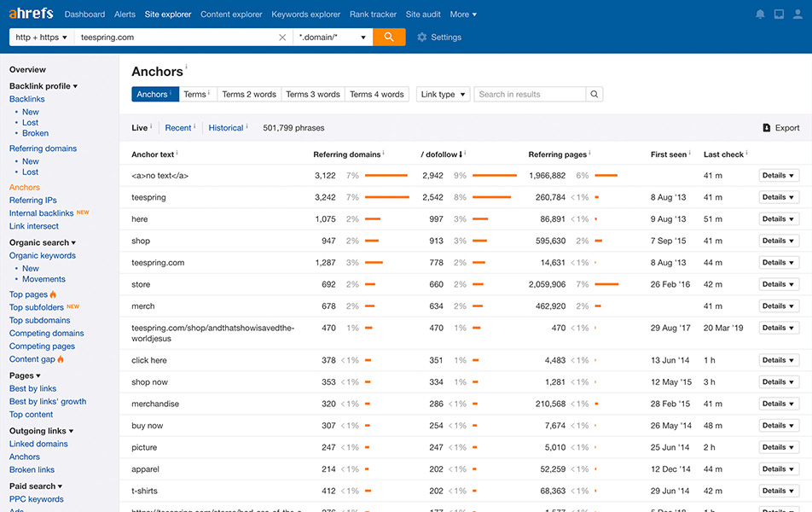
Task: Open Details dropdown for teespring row
Action: pyautogui.click(x=779, y=197)
